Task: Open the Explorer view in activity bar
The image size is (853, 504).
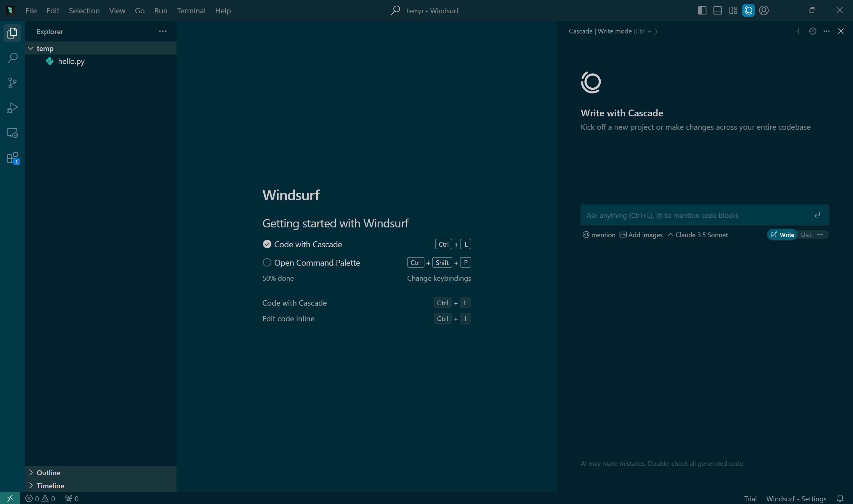Action: [x=12, y=33]
